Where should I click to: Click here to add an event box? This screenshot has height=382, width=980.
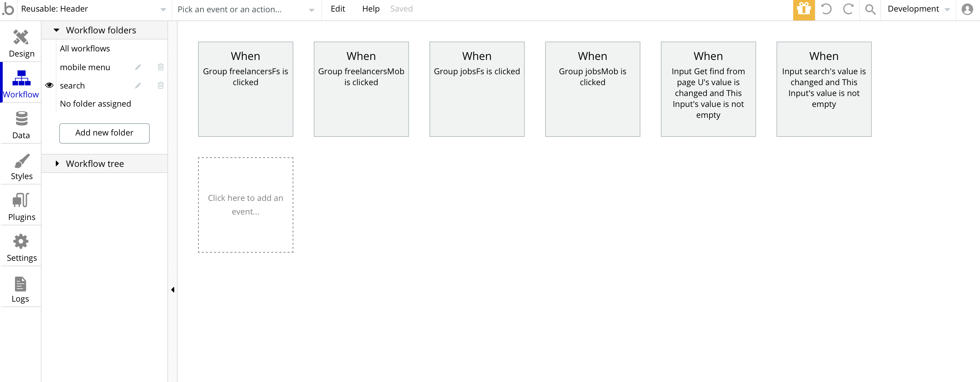(x=245, y=205)
